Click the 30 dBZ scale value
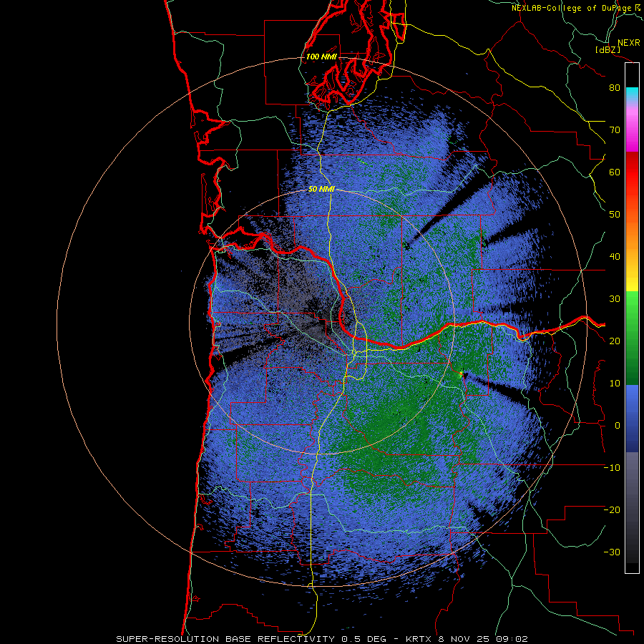 tap(615, 299)
